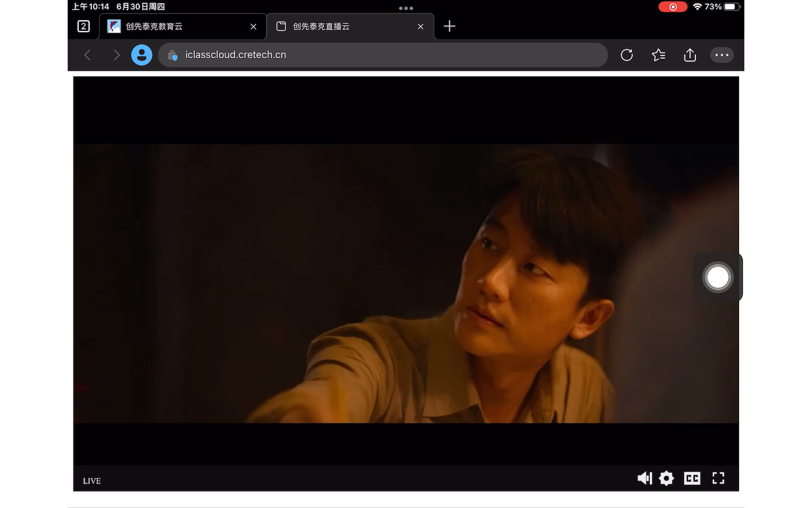Focus the address bar showing iclasscloud.cretech.cn
812x508 pixels.
pos(383,55)
